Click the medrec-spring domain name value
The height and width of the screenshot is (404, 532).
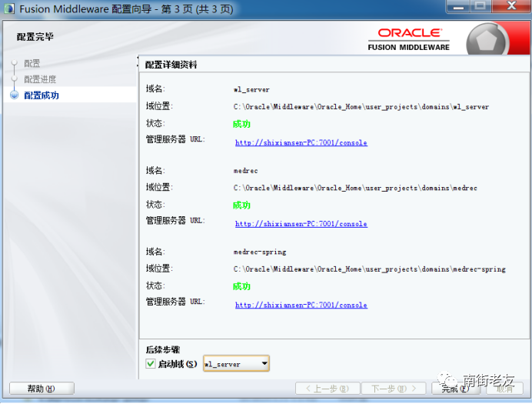pos(260,252)
